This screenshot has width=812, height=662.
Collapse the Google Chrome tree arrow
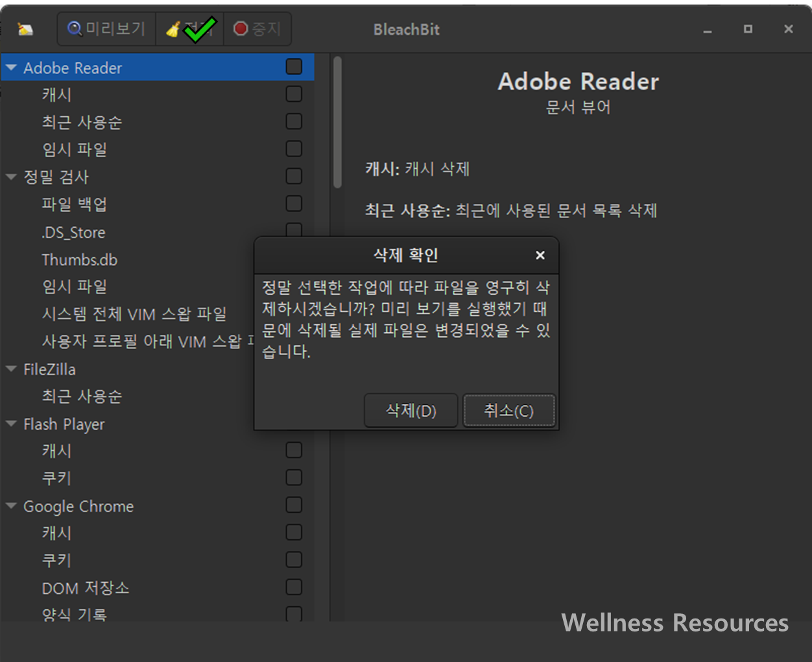coord(11,506)
